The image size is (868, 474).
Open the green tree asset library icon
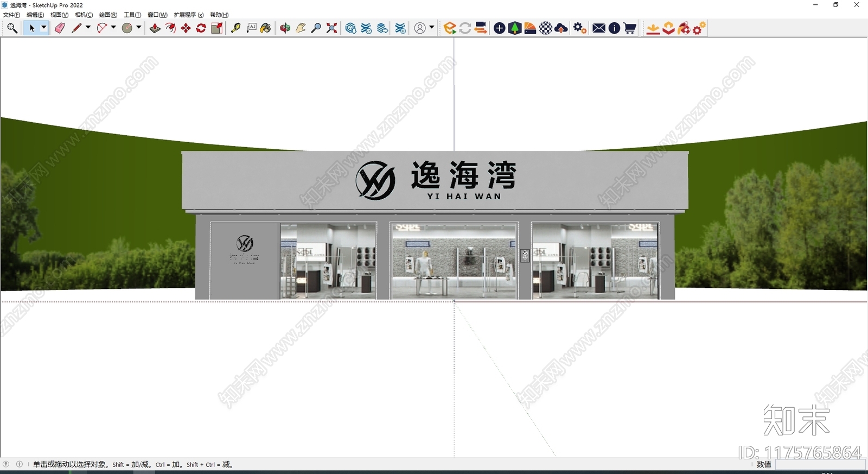click(x=515, y=28)
